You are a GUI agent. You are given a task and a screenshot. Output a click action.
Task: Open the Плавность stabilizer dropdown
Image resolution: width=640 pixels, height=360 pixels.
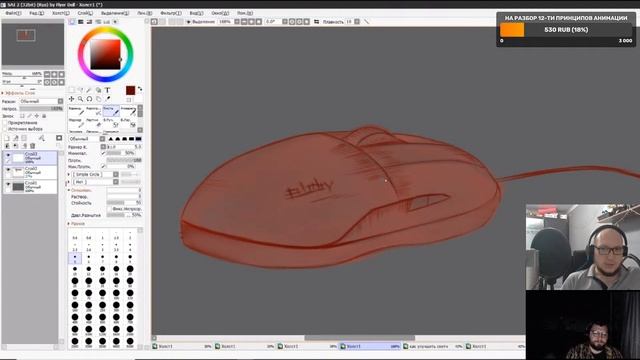357,22
